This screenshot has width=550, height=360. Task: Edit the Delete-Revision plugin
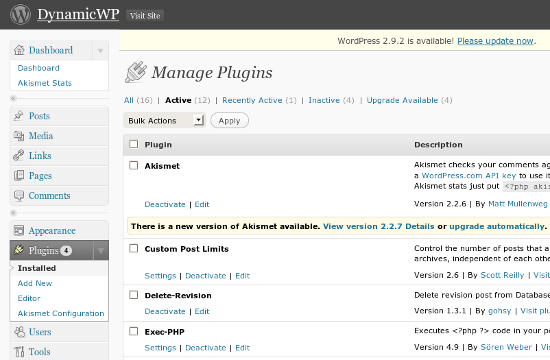click(202, 311)
